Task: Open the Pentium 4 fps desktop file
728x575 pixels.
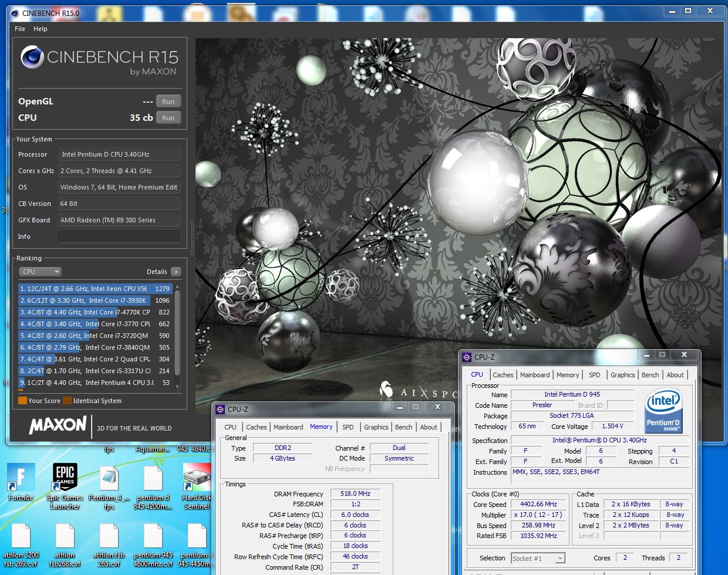Action: pos(109,487)
